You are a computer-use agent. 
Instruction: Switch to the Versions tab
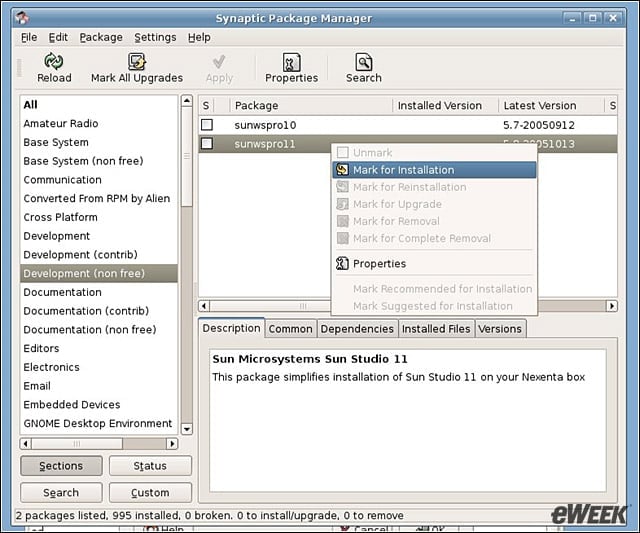[500, 329]
